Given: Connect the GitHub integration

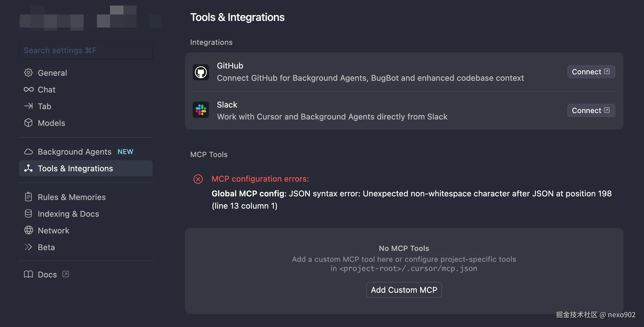Looking at the screenshot, I should coord(591,72).
